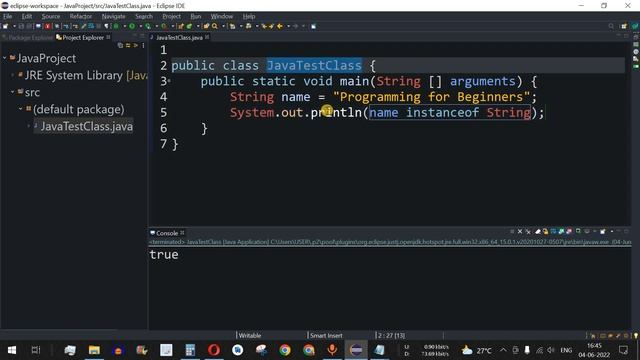Screen dimensions: 640x360
Task: Collapse the default package node
Action: click(x=20, y=109)
